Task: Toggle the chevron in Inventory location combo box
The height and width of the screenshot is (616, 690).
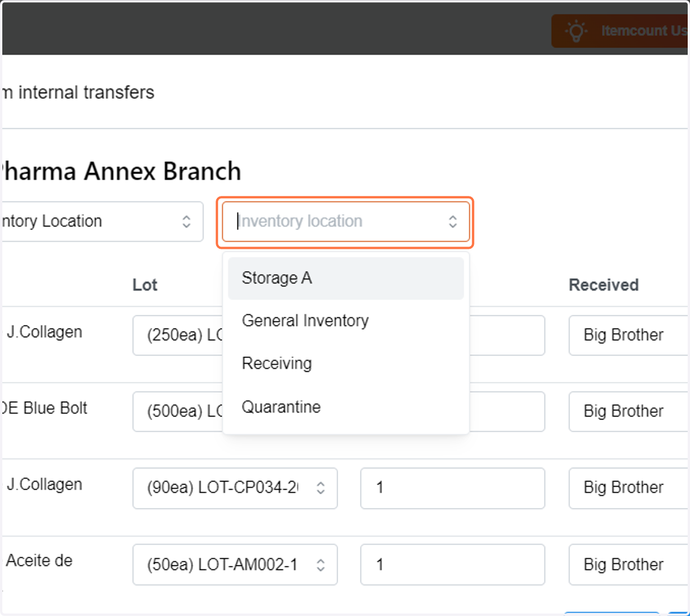Action: [x=453, y=222]
